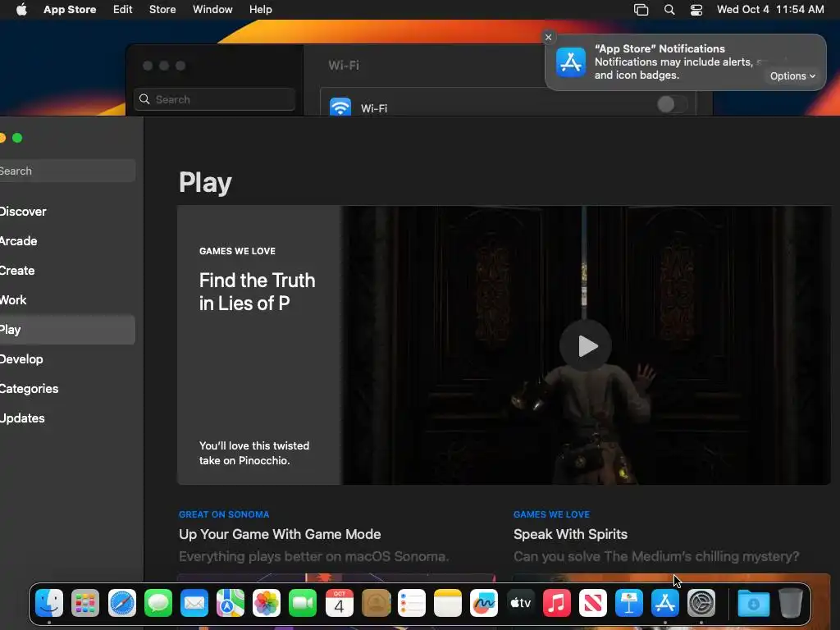
Task: Open Downloads folder in the Dock
Action: point(753,603)
